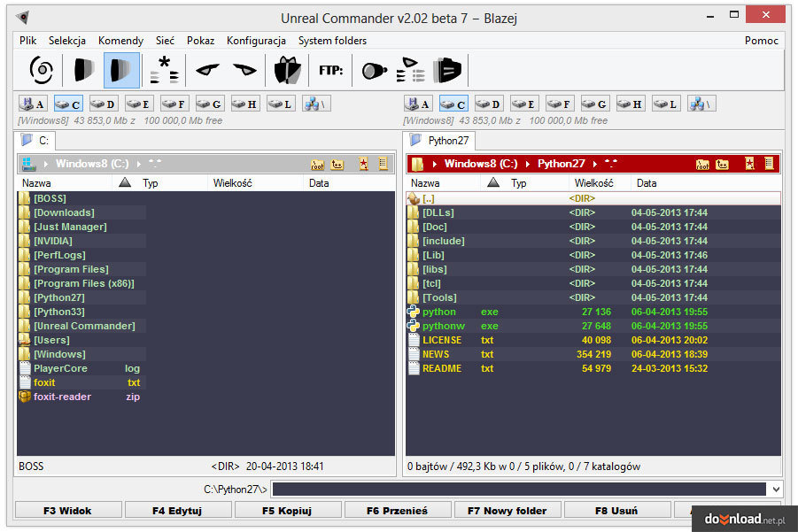
Task: Click the left-pointing eye toolbar icon
Action: (207, 70)
